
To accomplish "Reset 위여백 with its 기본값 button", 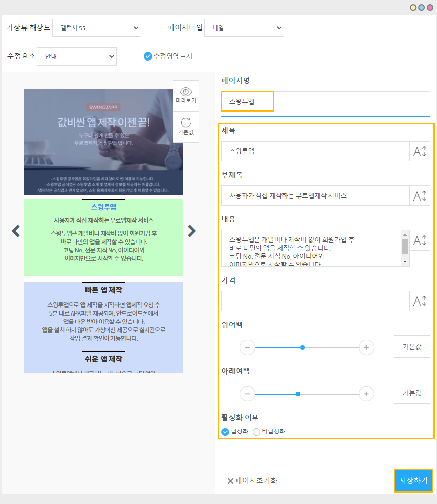I will (x=412, y=347).
